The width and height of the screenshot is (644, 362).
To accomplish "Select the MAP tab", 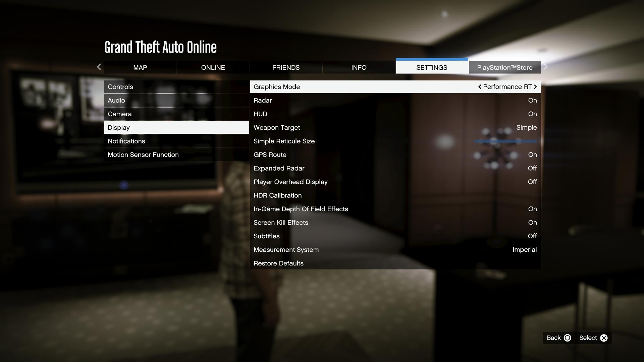I will (x=140, y=67).
